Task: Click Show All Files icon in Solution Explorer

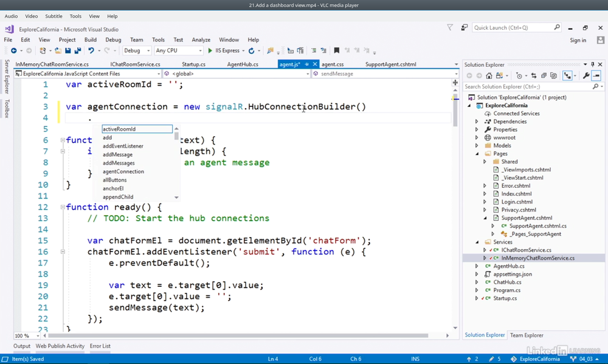Action: pyautogui.click(x=554, y=75)
